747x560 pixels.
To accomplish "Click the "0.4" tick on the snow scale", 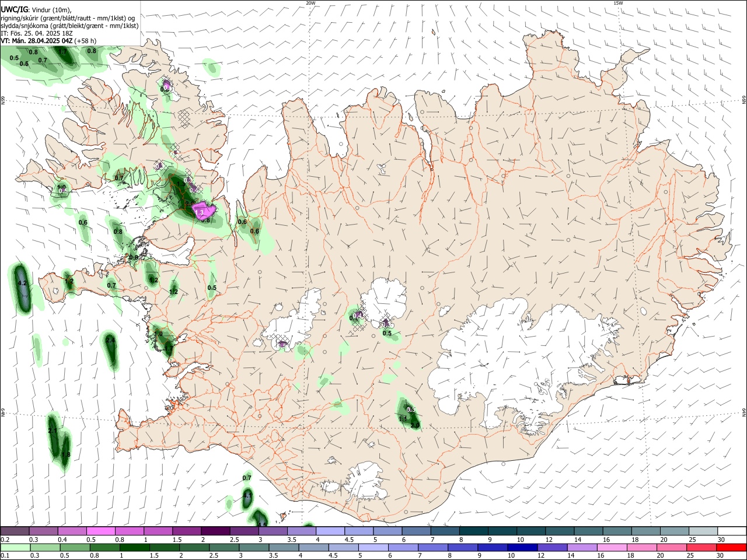I will [x=62, y=540].
